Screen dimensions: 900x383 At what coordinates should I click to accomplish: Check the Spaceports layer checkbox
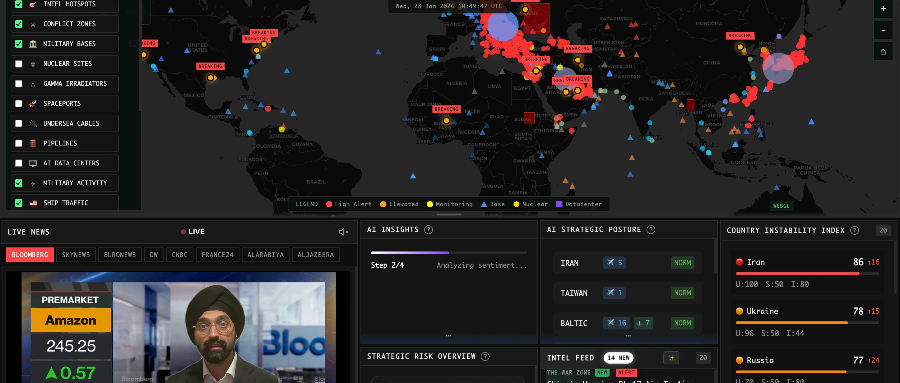[18, 103]
